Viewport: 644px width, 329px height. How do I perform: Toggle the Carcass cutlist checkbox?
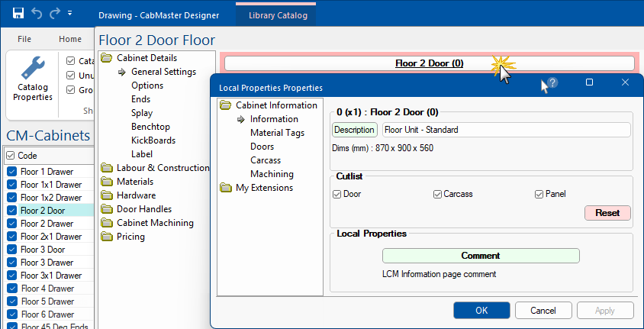(438, 194)
